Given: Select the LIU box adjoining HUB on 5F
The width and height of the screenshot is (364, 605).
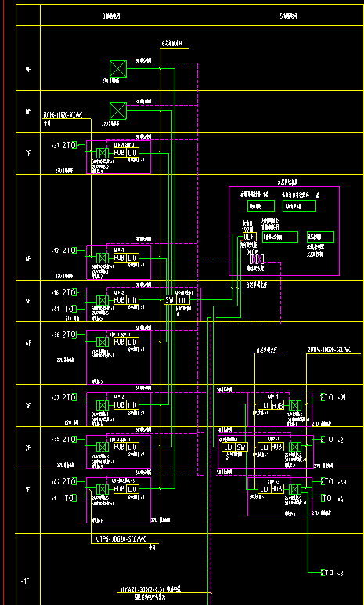Looking at the screenshot, I should tap(132, 300).
